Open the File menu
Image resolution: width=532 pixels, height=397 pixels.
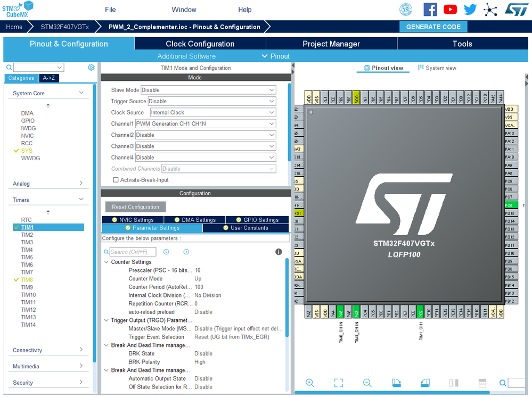(x=110, y=10)
